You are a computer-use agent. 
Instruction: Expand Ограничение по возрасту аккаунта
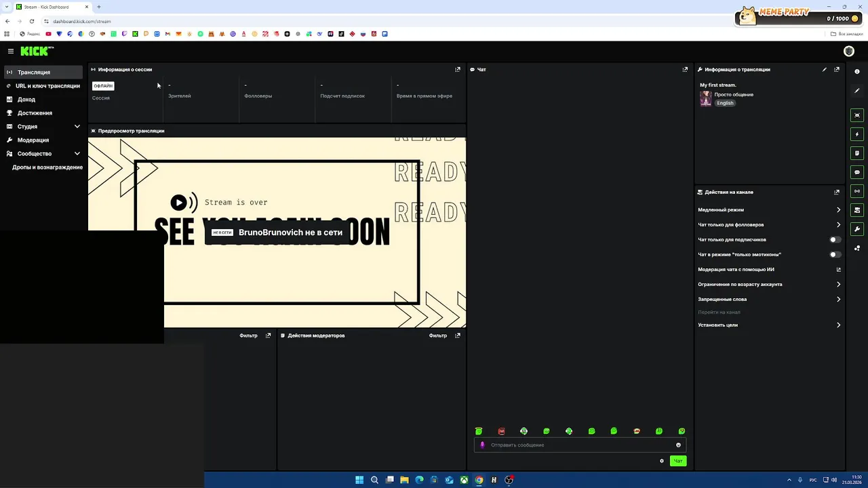coord(770,285)
